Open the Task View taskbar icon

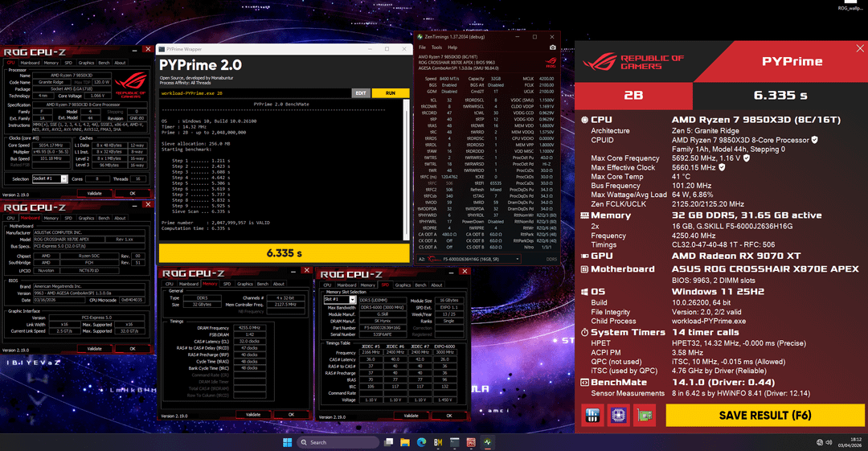(391, 442)
